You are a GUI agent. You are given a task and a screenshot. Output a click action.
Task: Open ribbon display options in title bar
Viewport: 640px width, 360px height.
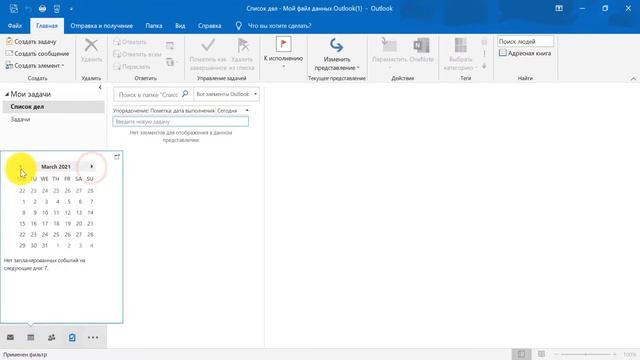click(x=559, y=8)
